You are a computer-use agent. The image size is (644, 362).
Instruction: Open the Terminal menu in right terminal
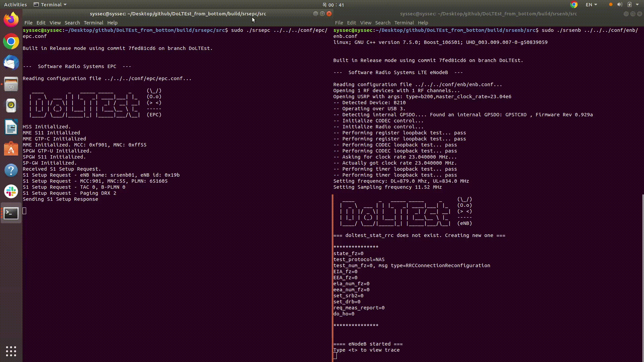[x=404, y=23]
